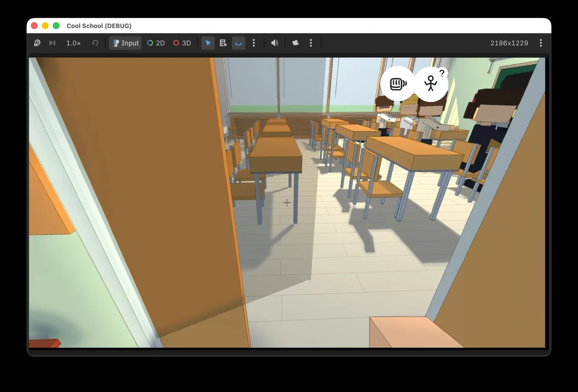Close the Cool School window
Viewport: 578px width, 392px height.
[34, 26]
